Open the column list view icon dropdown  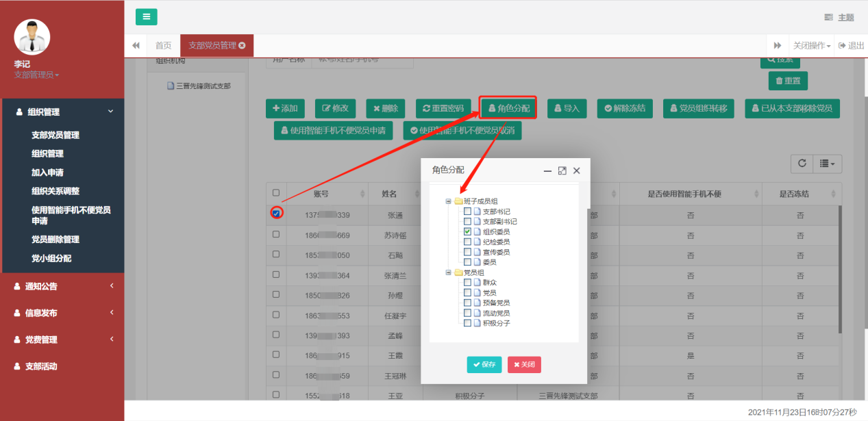click(x=827, y=164)
